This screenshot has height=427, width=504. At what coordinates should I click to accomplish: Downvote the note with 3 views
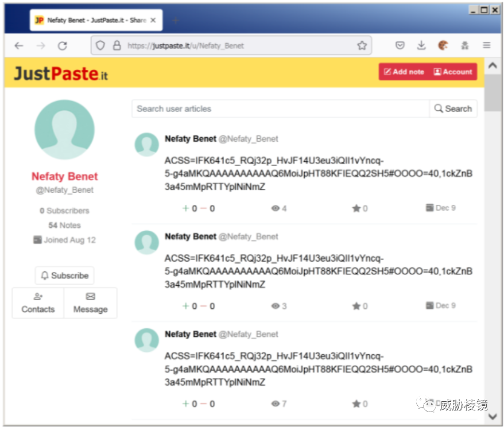tap(203, 306)
